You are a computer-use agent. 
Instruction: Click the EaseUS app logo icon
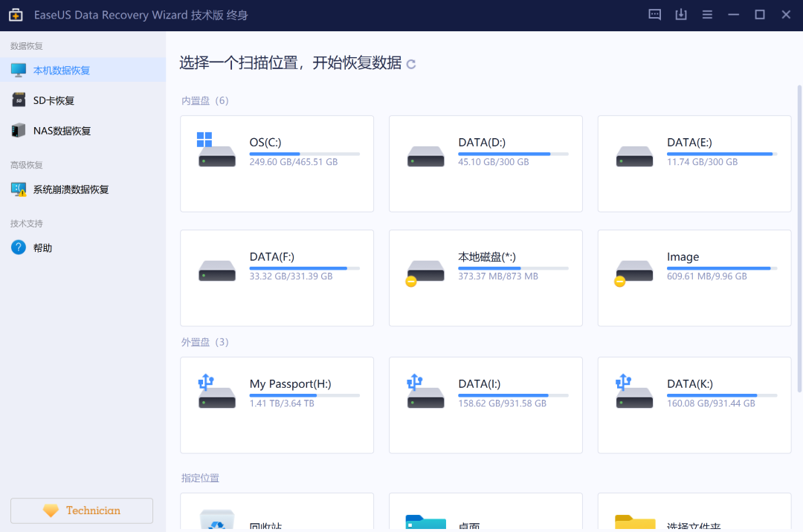pyautogui.click(x=16, y=15)
